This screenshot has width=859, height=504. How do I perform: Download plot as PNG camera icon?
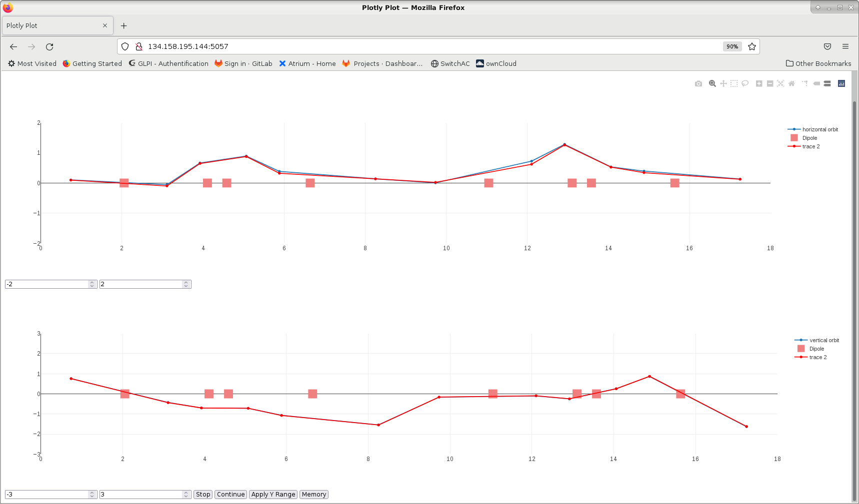(698, 83)
